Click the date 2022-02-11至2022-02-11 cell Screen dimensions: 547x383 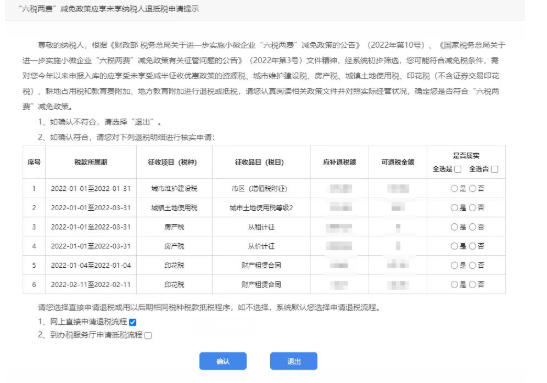(x=91, y=285)
